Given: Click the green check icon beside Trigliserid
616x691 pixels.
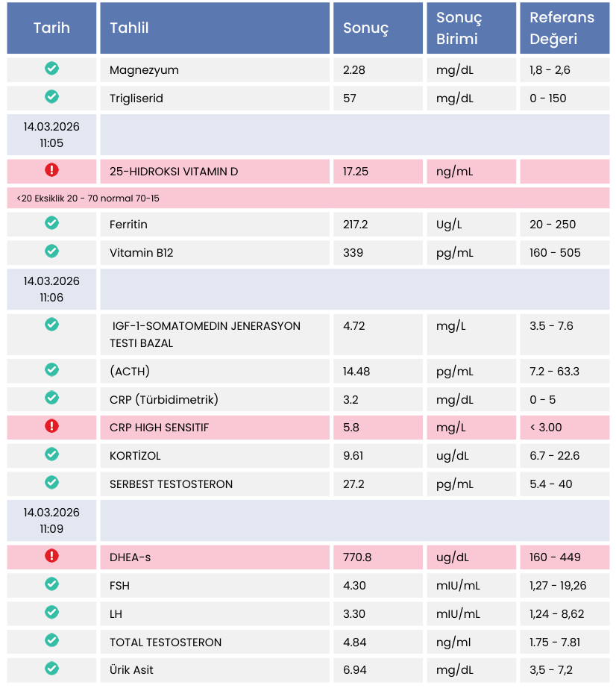Looking at the screenshot, I should 51,97.
